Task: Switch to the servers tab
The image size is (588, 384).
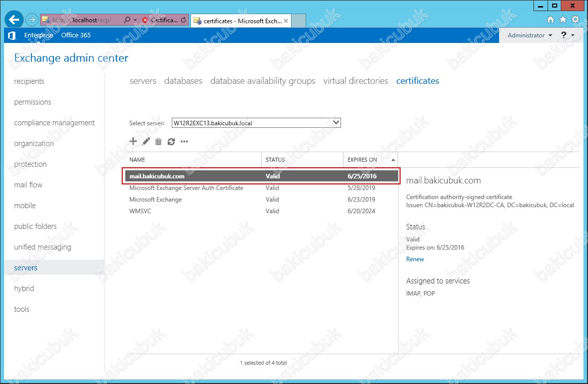Action: [x=143, y=81]
